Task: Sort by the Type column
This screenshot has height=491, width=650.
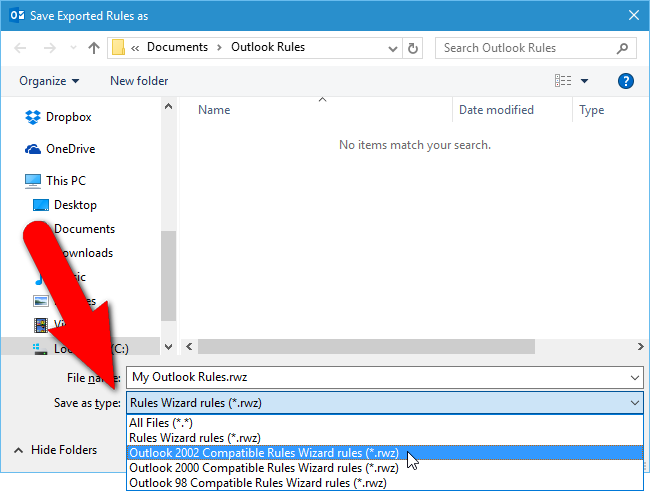Action: coord(592,110)
